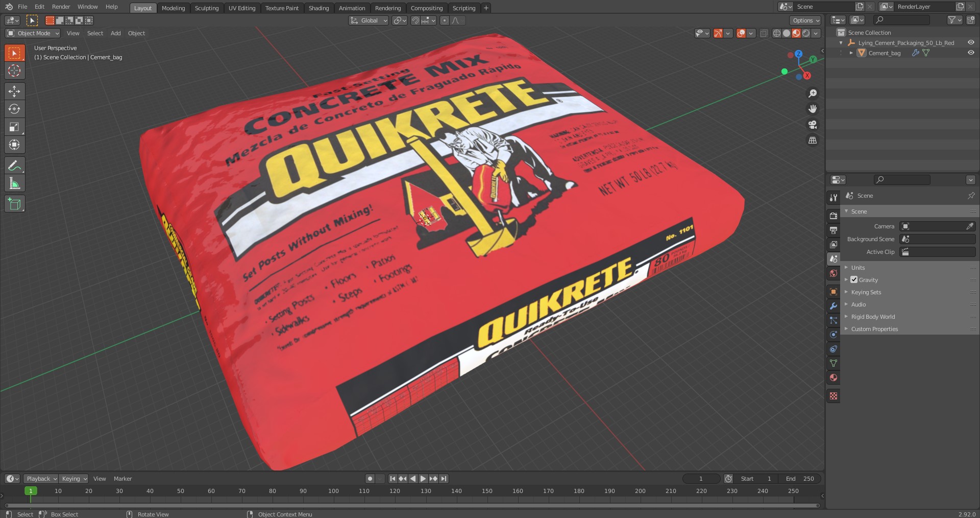
Task: Enable the Gravity checkbox
Action: coord(854,279)
